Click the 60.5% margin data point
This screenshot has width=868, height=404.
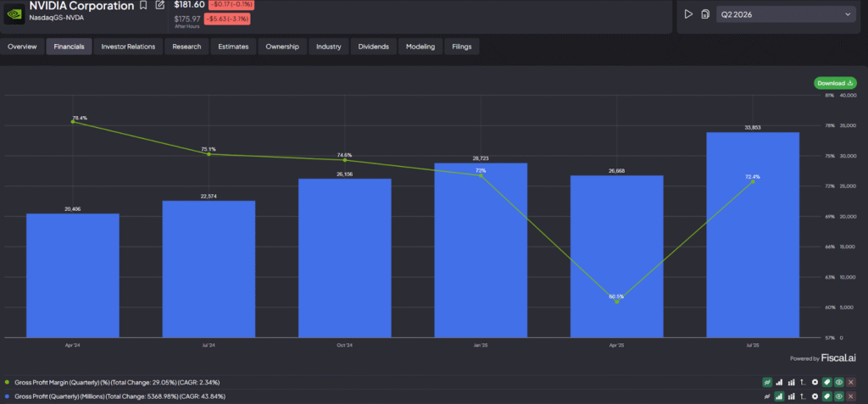[617, 302]
